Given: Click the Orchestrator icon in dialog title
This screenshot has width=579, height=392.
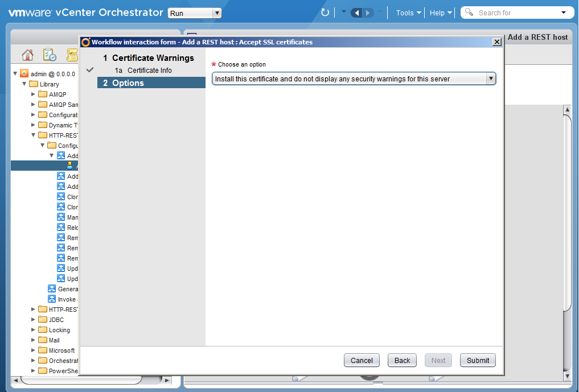Looking at the screenshot, I should (85, 42).
